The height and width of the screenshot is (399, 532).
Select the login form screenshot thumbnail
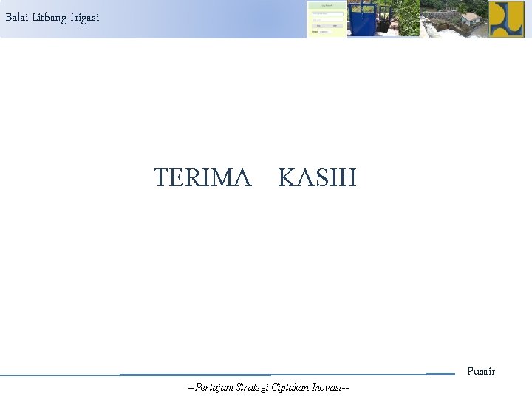point(327,19)
